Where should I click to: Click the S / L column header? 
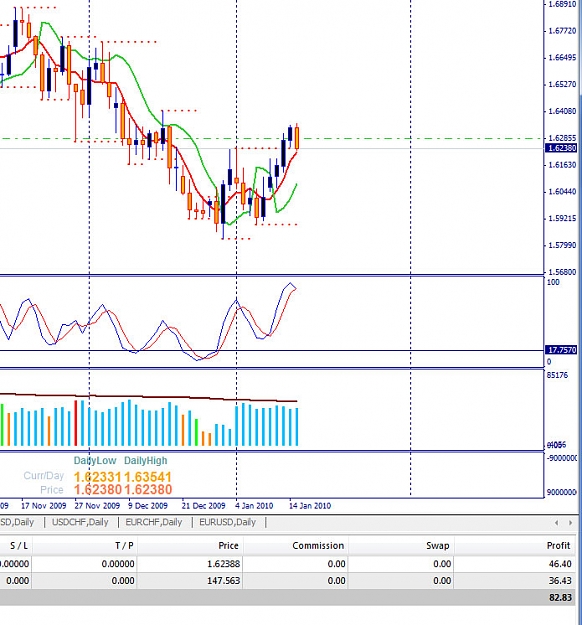(19, 546)
